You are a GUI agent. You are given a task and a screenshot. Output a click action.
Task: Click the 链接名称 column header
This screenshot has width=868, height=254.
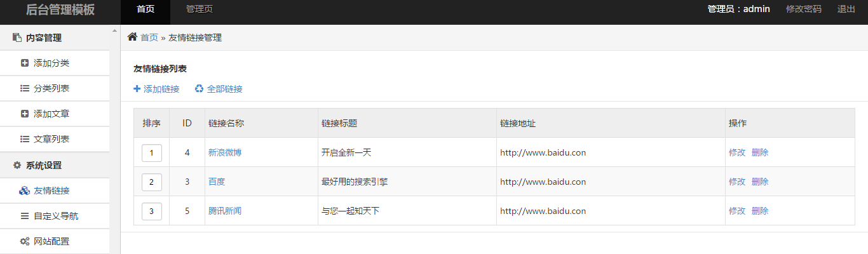coord(261,123)
